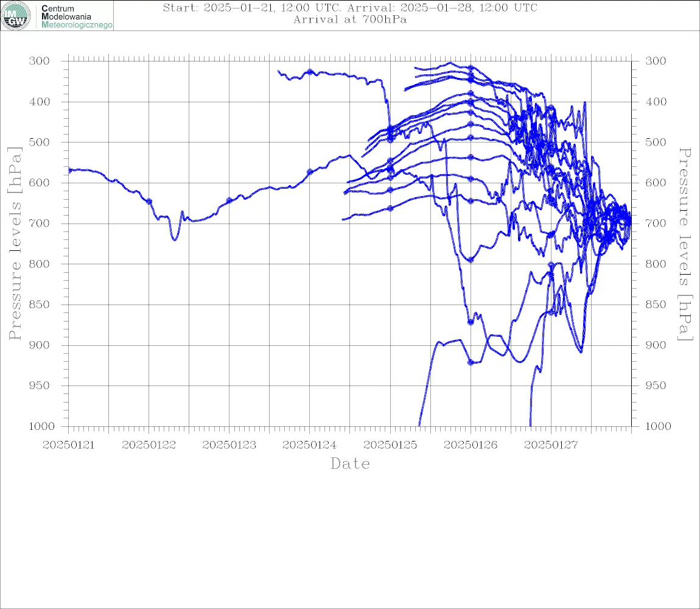The image size is (700, 609).
Task: Click the right axis label 950
Action: coord(656,385)
